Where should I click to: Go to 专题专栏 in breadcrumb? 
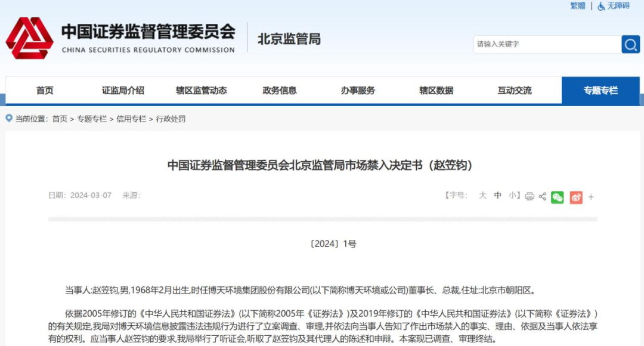[x=92, y=119]
